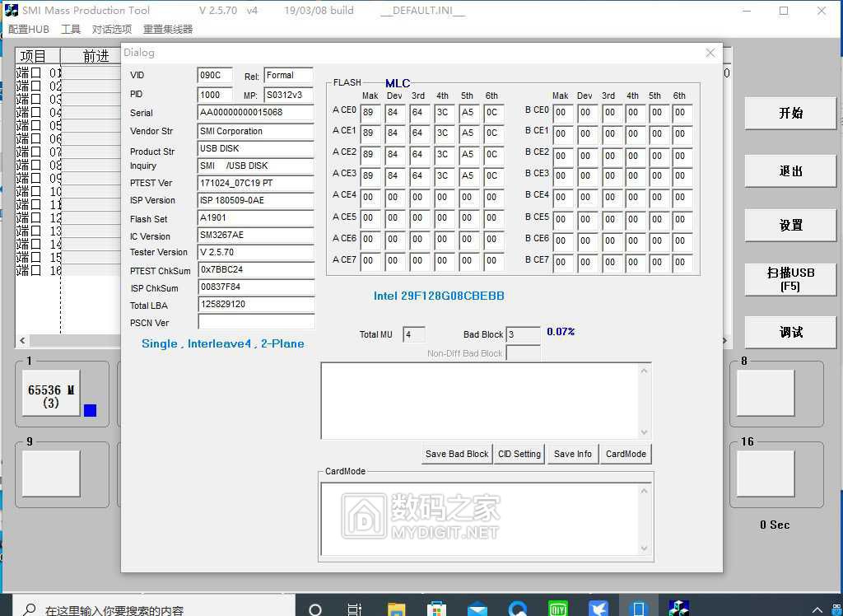843x616 pixels.
Task: Click the 0.07% bad block ratio text
Action: tap(561, 332)
